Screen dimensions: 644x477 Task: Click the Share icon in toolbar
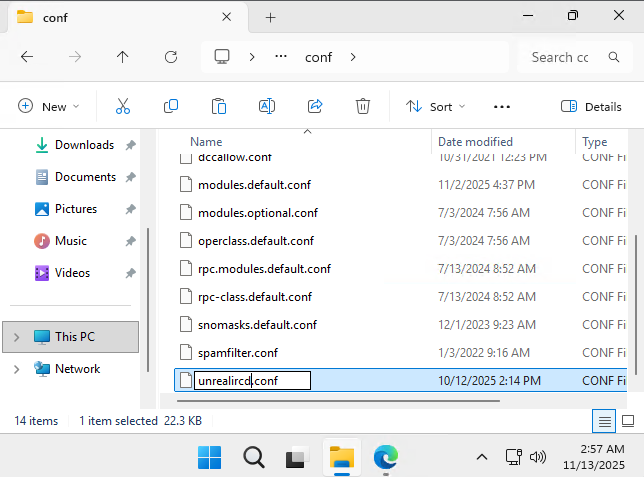pyautogui.click(x=315, y=106)
